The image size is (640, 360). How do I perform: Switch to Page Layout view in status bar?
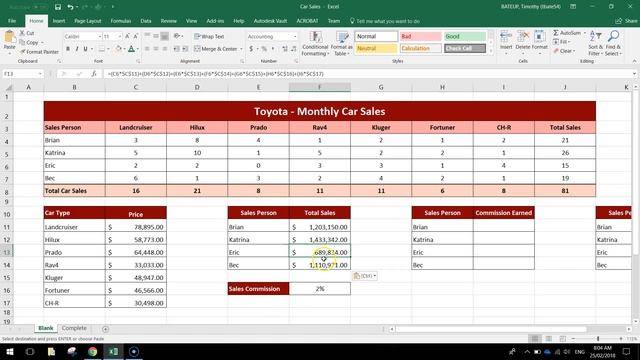(x=549, y=339)
